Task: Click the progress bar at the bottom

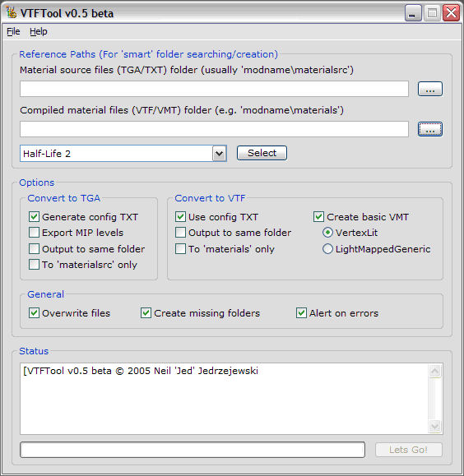Action: click(193, 450)
